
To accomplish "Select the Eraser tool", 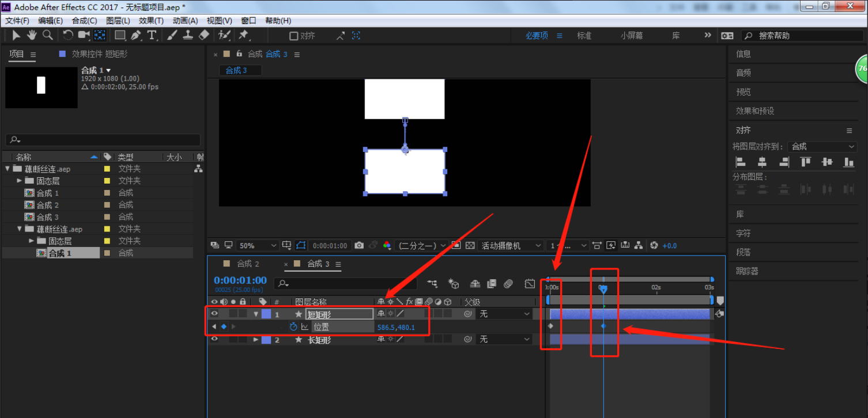I will (x=203, y=35).
